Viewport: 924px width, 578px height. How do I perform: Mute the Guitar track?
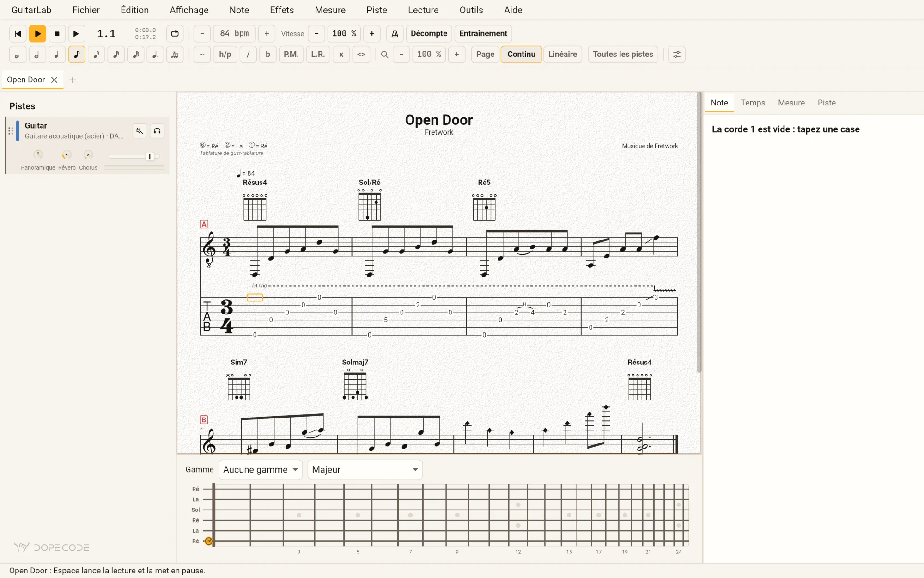140,131
